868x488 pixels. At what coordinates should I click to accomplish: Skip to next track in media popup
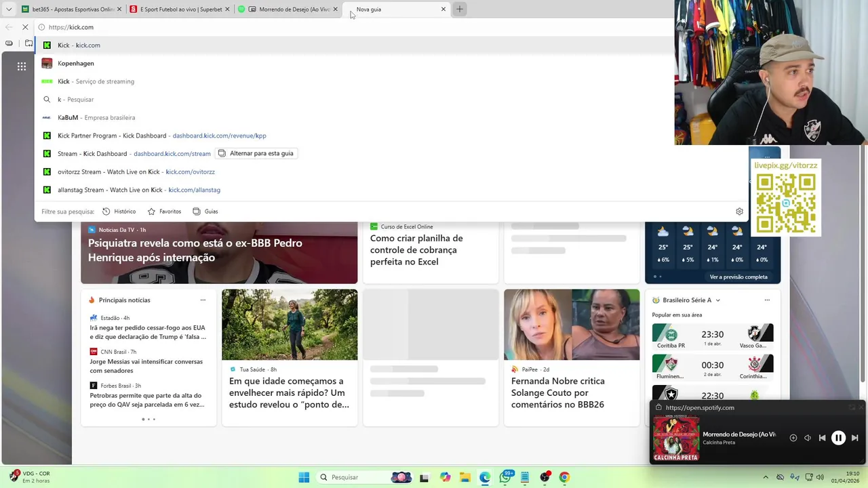tap(854, 438)
